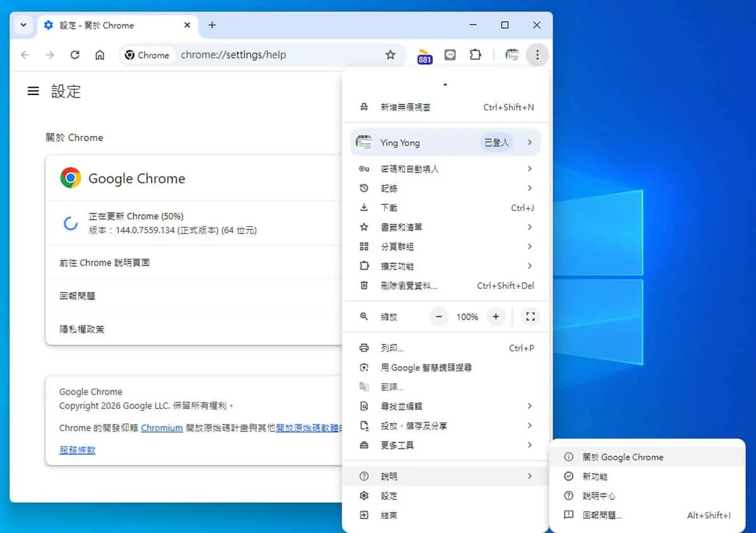Viewport: 756px width, 533px height.
Task: Choose 刪除瀏覽資料 menu entry
Action: tap(446, 285)
